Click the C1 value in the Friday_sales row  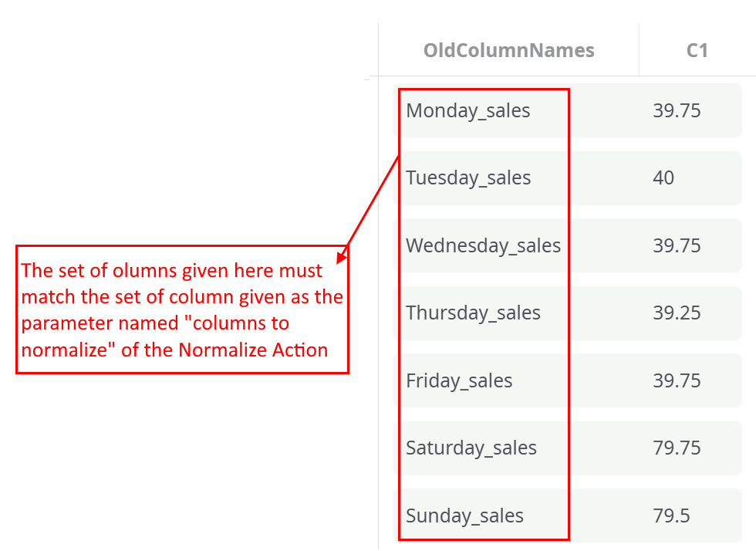(677, 381)
